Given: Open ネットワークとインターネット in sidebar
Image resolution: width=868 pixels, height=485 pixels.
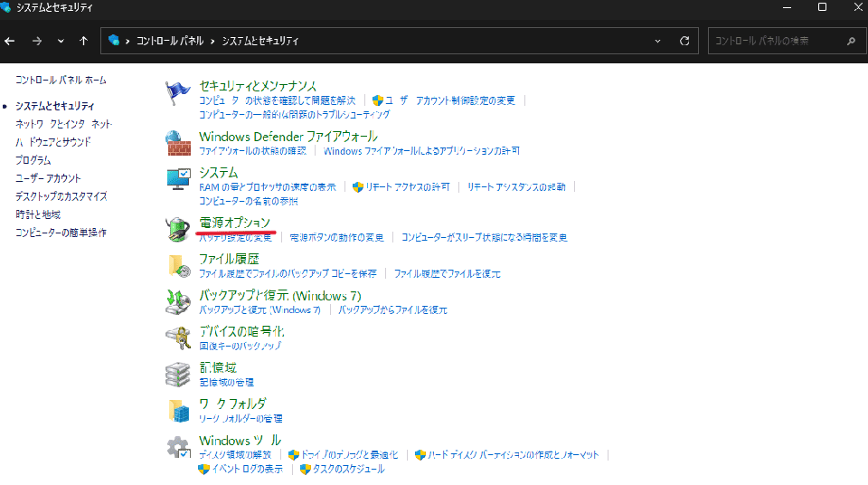Looking at the screenshot, I should click(63, 124).
